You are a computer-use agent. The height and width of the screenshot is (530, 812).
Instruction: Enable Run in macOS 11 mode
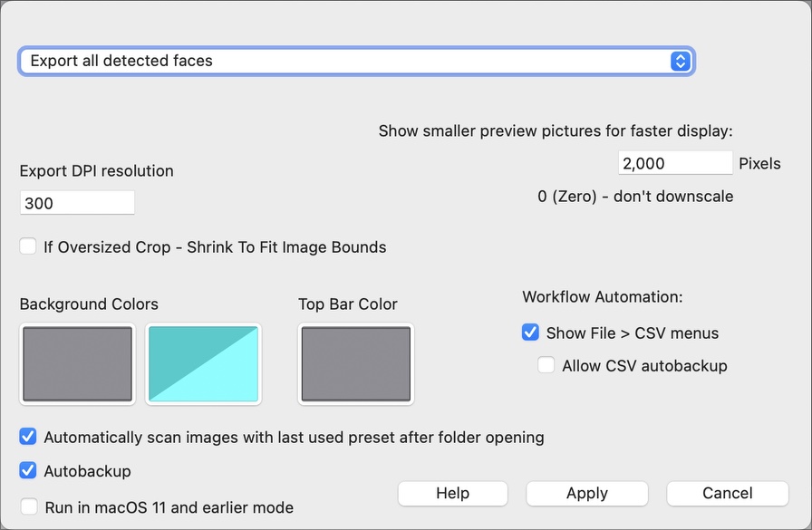27,507
